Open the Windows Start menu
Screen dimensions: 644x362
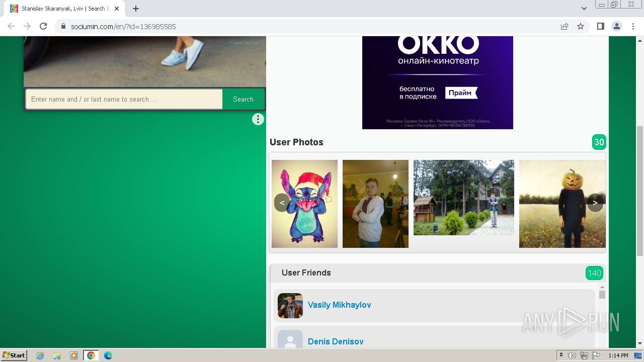click(14, 355)
